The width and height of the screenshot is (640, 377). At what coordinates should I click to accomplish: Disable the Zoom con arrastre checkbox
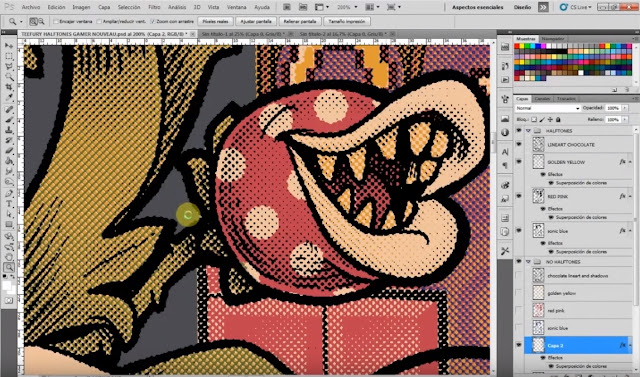tap(153, 21)
